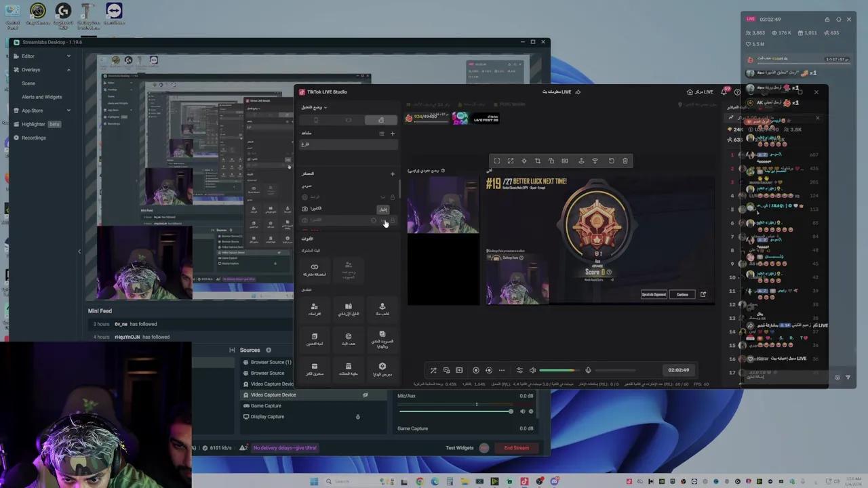Toggle visibility of the Video Capture Device source

(366, 395)
